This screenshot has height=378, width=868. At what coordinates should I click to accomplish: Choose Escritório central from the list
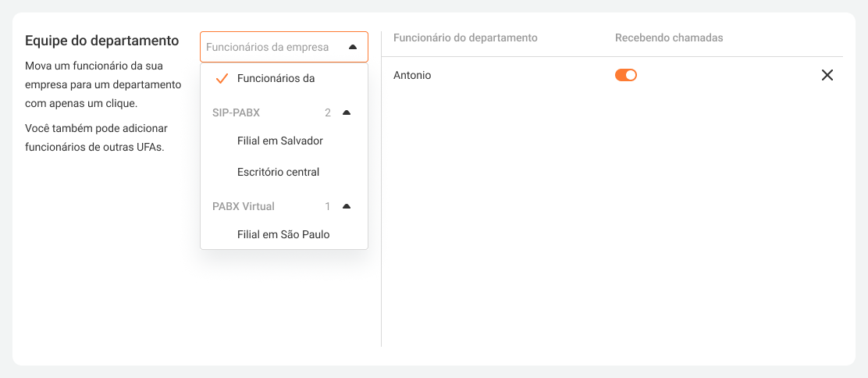coord(278,172)
